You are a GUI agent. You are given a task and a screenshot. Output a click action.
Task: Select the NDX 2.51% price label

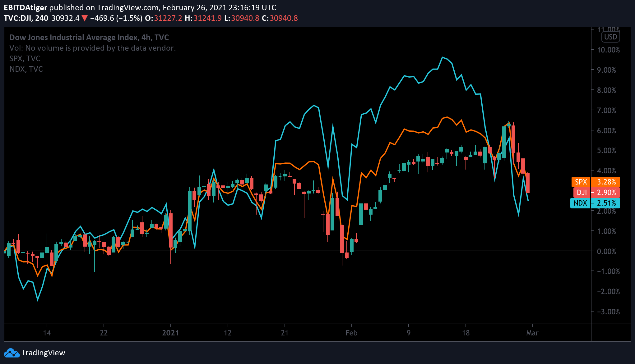click(x=595, y=203)
